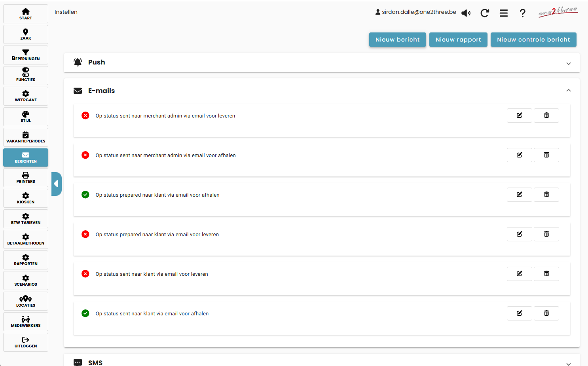Click the Nieuw controle bericht button
588x366 pixels.
[x=533, y=40]
